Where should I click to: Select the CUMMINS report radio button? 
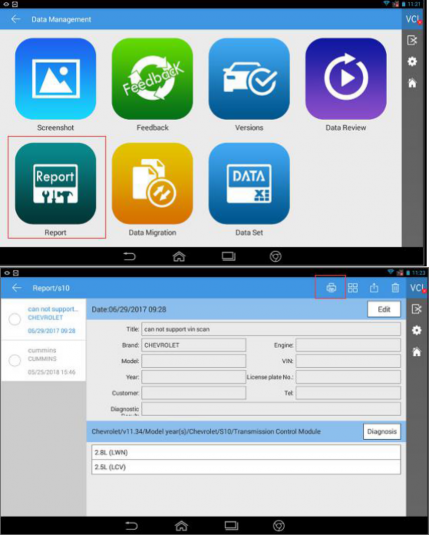15,360
